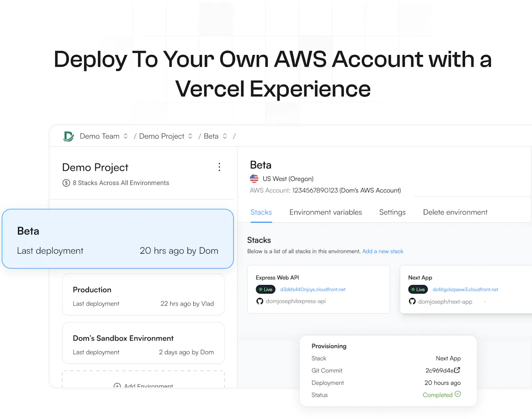The image size is (532, 419).
Task: Open d3dkfs440njcys.cloudfront.net link
Action: tap(313, 290)
